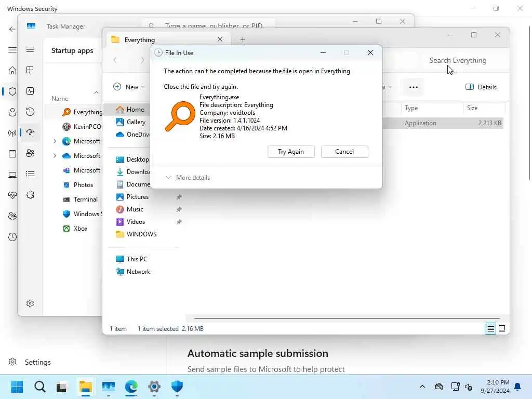
Task: Click the Everything.exe magnifier icon in dialog
Action: coord(180,116)
